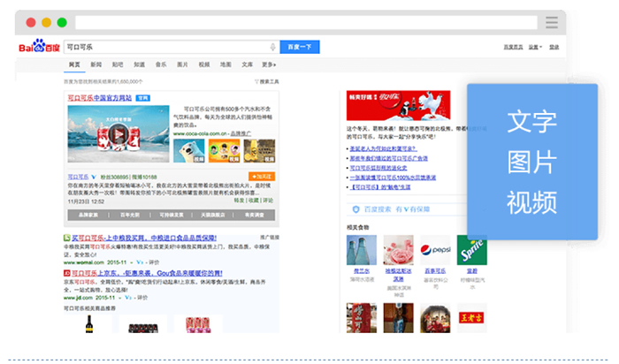This screenshot has height=364, width=619.
Task: Click the 百度首页 header link
Action: 513,47
